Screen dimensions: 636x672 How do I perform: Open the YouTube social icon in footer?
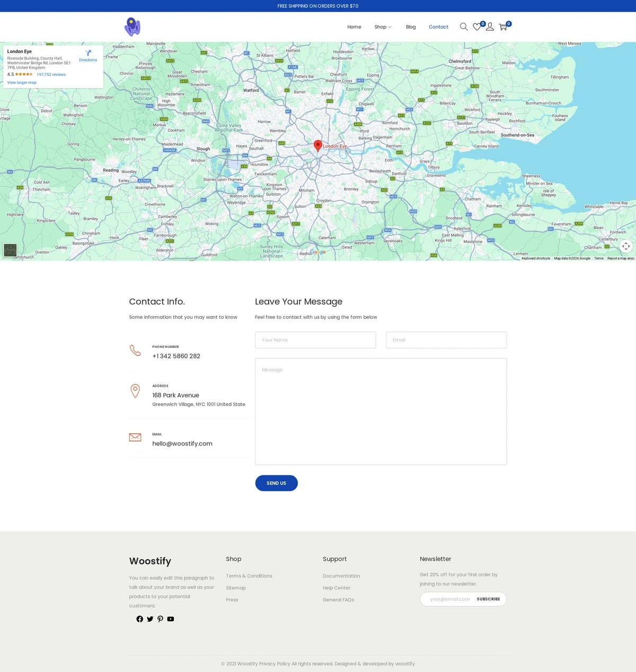click(x=171, y=619)
